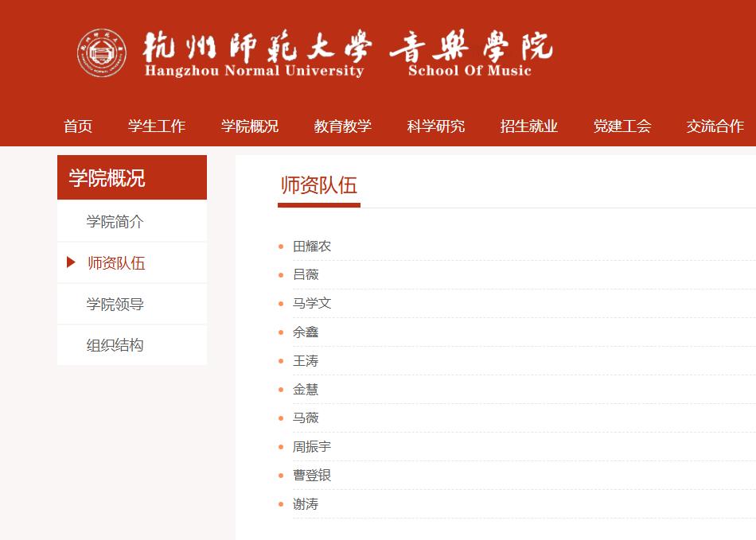The image size is (756, 540).
Task: Click the 学院概况 sidebar header
Action: [x=132, y=177]
